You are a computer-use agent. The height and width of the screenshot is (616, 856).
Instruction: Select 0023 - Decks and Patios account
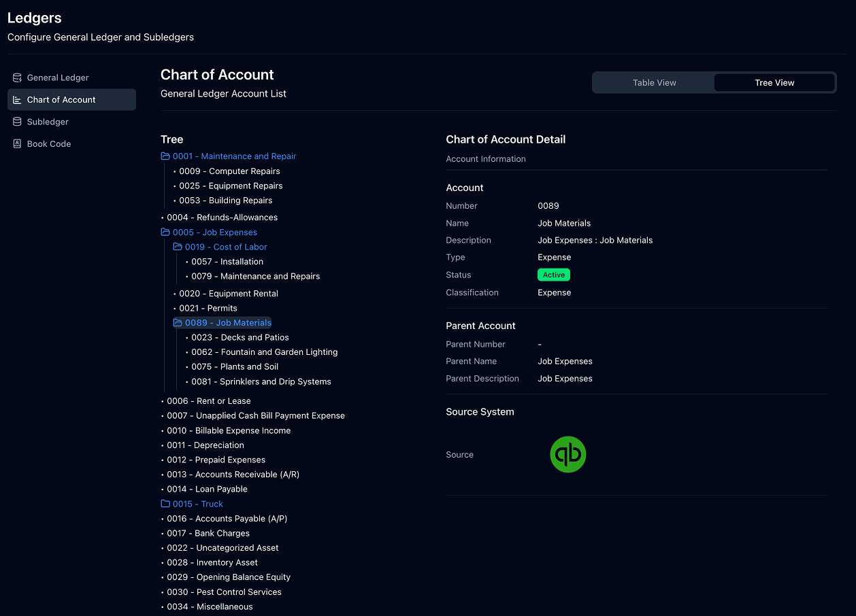point(240,337)
